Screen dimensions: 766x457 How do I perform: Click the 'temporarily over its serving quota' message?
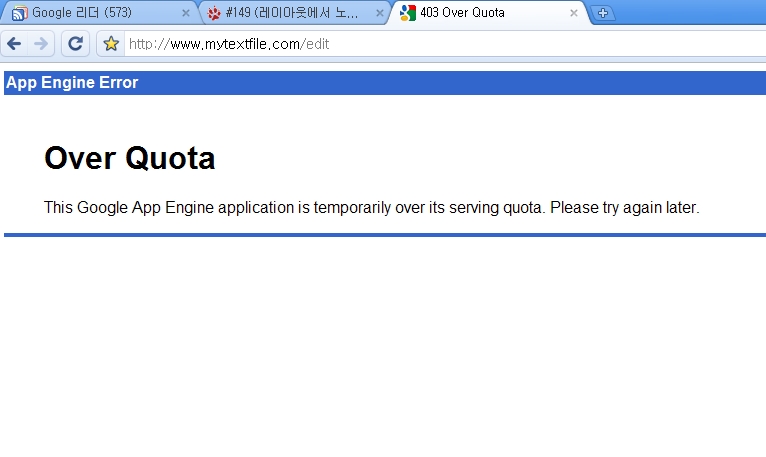pyautogui.click(x=371, y=207)
